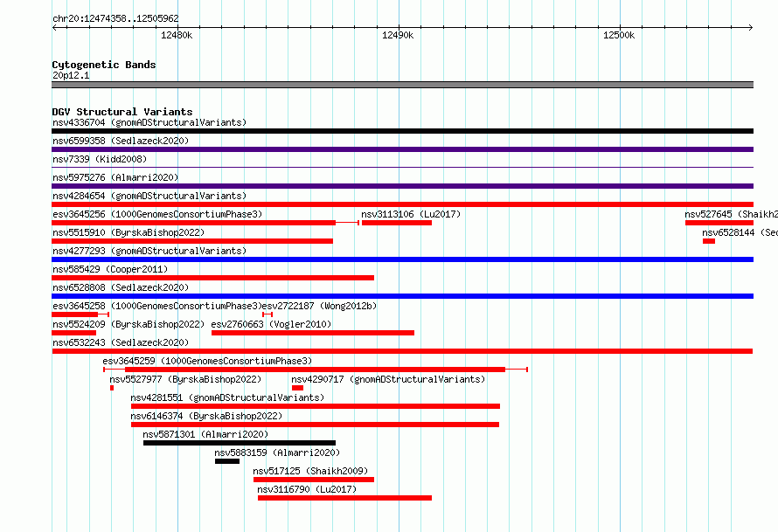Open nsv5527977 ByrskaBishop2022 label

point(185,379)
